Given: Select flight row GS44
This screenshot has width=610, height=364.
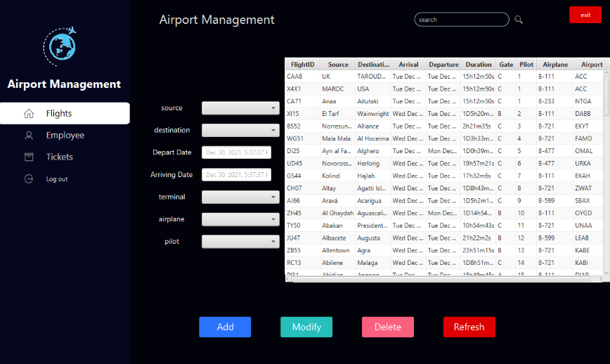Looking at the screenshot, I should 444,176.
